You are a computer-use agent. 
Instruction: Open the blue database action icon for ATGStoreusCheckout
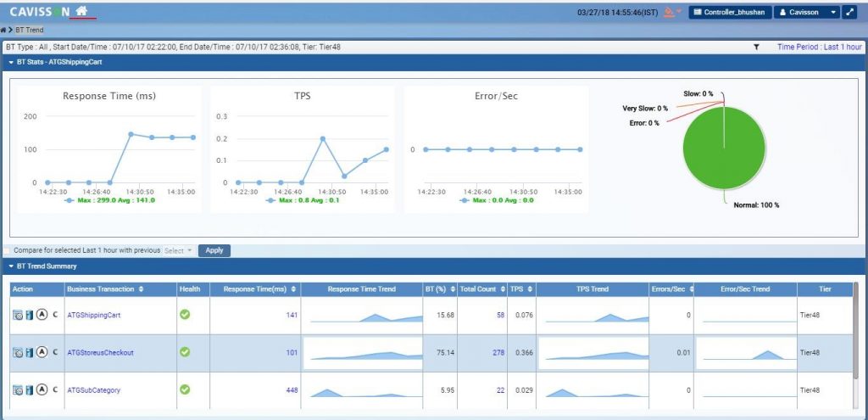tap(30, 352)
